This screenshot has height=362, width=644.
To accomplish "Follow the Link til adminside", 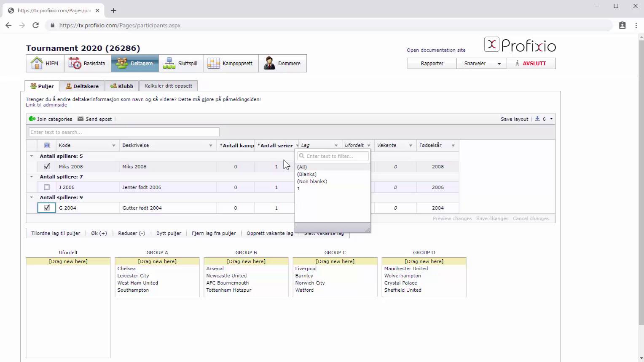I will 46,105.
